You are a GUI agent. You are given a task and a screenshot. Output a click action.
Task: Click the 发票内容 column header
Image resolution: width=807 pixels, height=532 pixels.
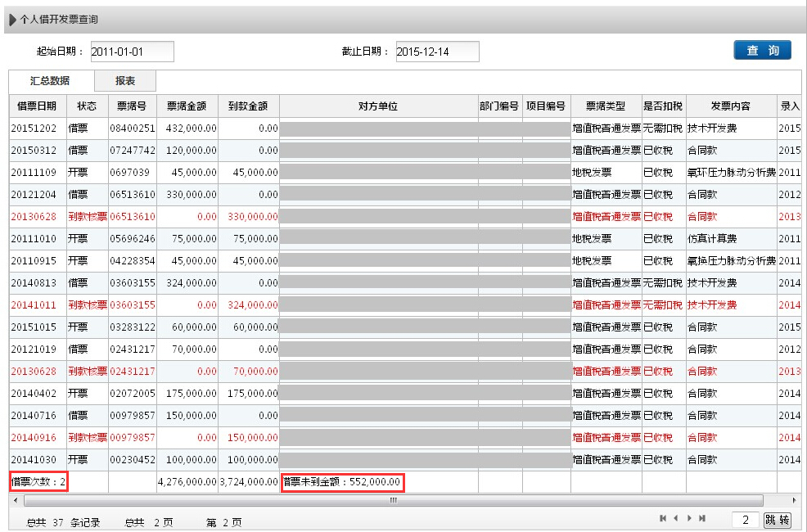click(730, 106)
